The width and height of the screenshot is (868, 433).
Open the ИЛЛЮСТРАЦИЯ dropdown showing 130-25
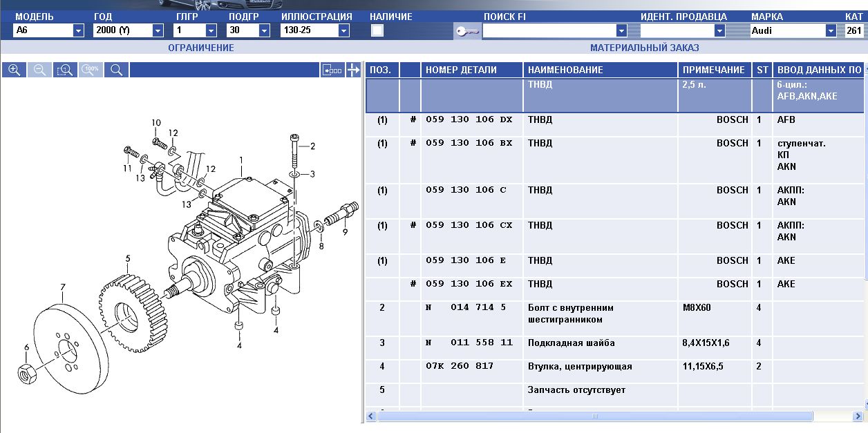pos(343,30)
